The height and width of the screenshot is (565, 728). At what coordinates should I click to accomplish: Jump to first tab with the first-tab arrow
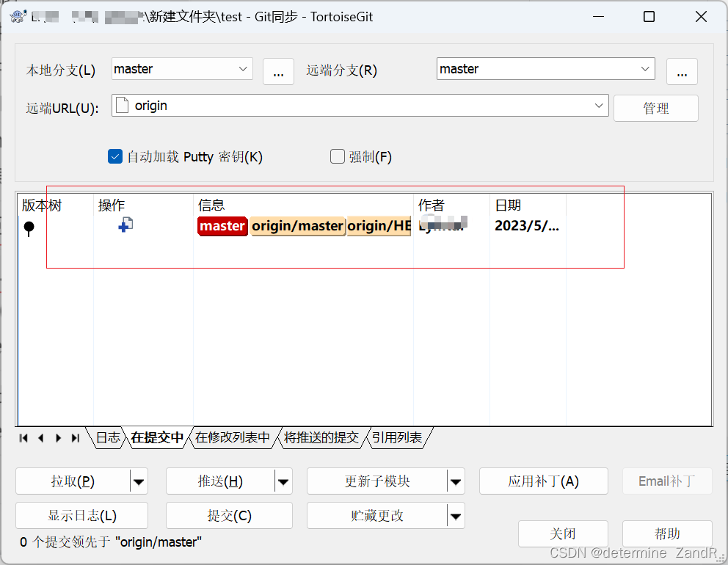(23, 438)
